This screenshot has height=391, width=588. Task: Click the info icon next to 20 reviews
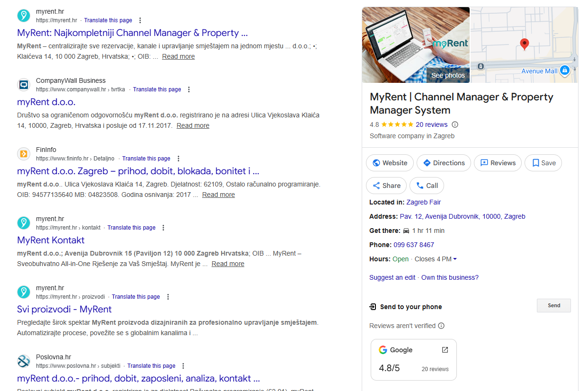[x=455, y=125]
